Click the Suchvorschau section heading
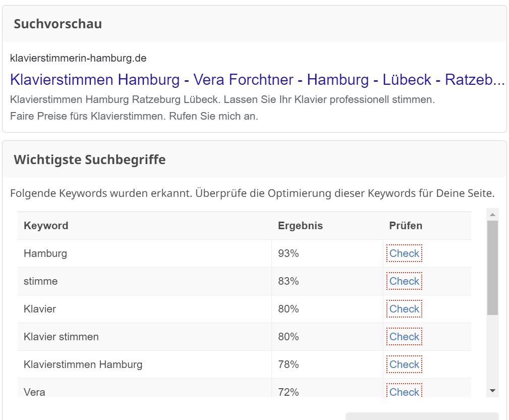Image resolution: width=509 pixels, height=420 pixels. (x=58, y=24)
